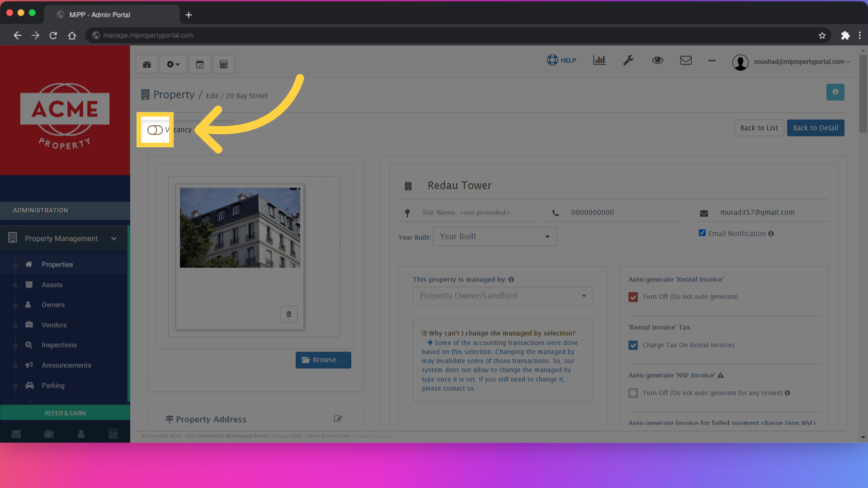This screenshot has width=868, height=488.
Task: Toggle the Vacancy switch
Action: [x=155, y=130]
